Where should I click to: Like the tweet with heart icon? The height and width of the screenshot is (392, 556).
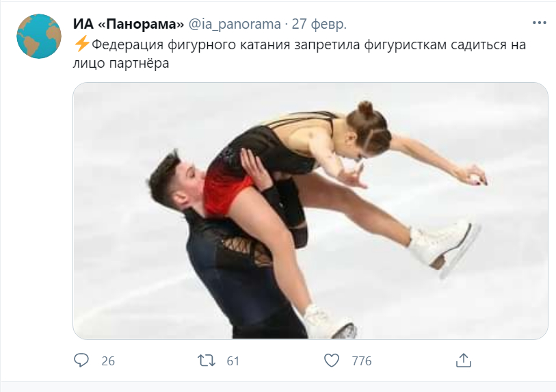pos(332,361)
